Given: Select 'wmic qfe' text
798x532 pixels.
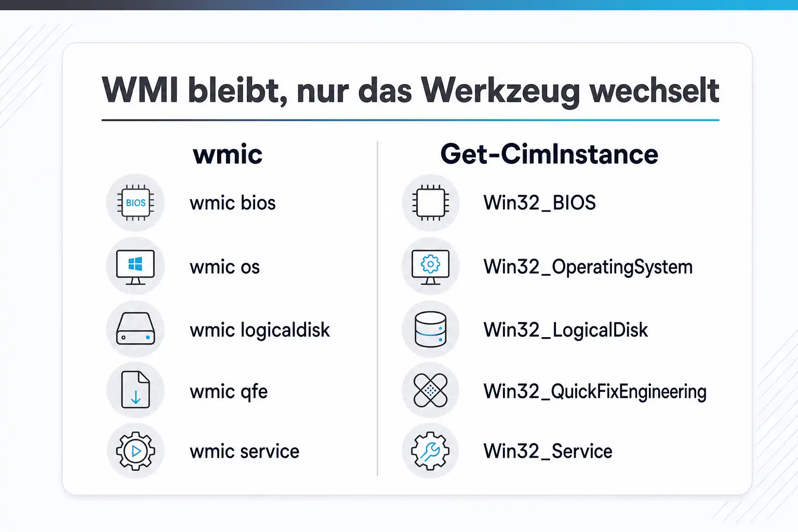Looking at the screenshot, I should point(229,392).
